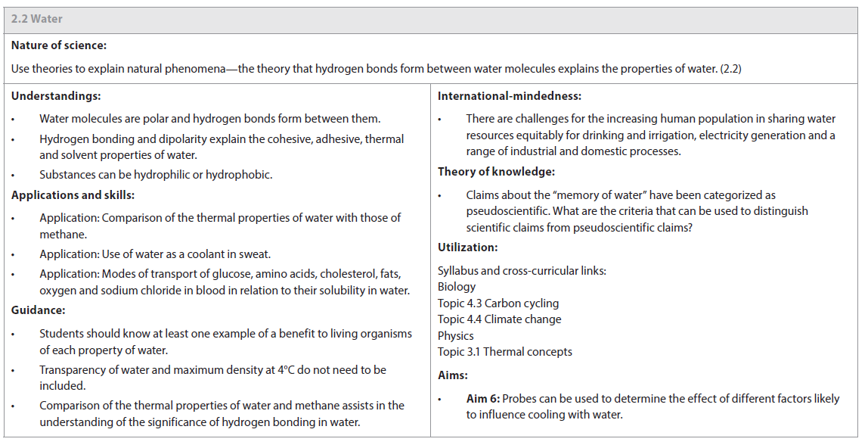Click the "International-mindedness:" heading
Screen dimensions: 868x445
coord(510,95)
